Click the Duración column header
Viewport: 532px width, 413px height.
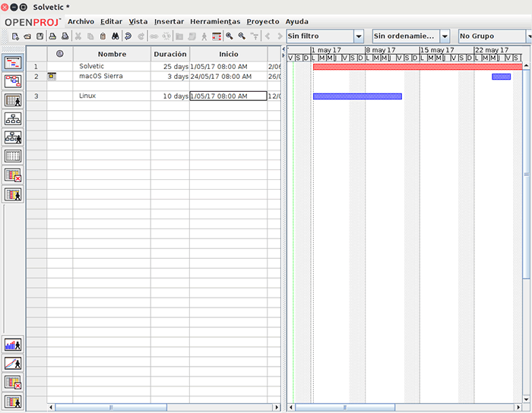coord(170,54)
